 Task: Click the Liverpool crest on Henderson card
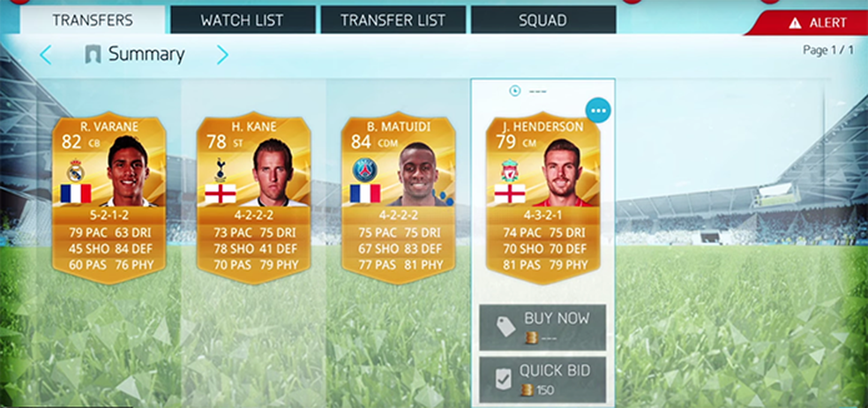click(509, 170)
